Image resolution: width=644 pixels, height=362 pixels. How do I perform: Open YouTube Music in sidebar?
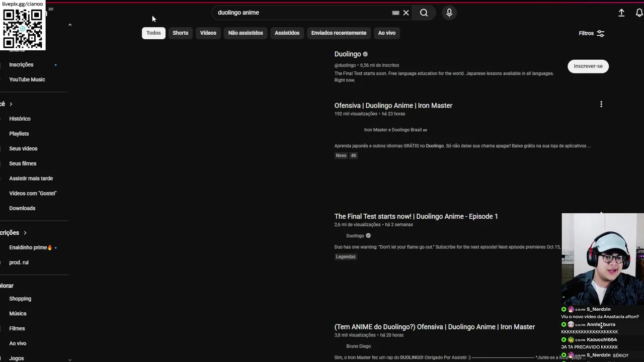tap(27, 79)
